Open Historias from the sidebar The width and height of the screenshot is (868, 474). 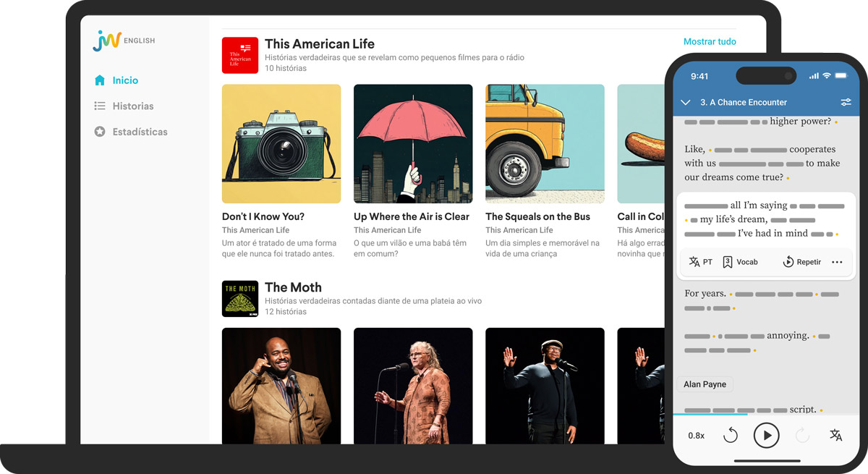(x=132, y=106)
